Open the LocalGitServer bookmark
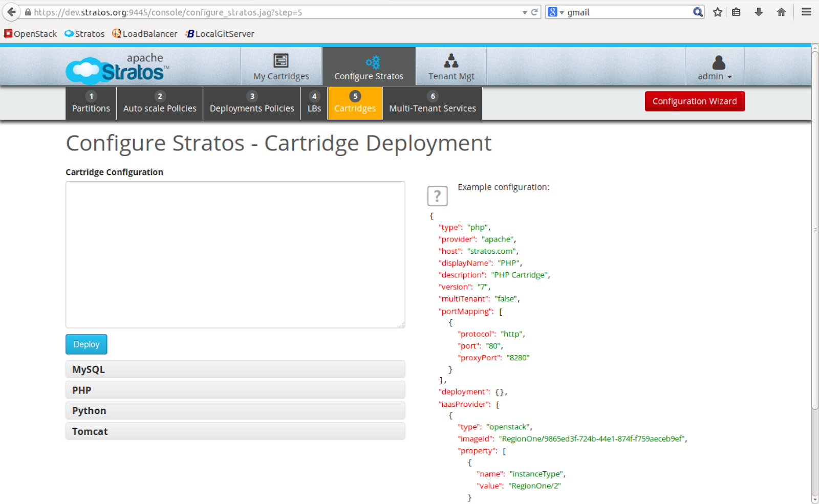Image resolution: width=819 pixels, height=504 pixels. coord(220,34)
